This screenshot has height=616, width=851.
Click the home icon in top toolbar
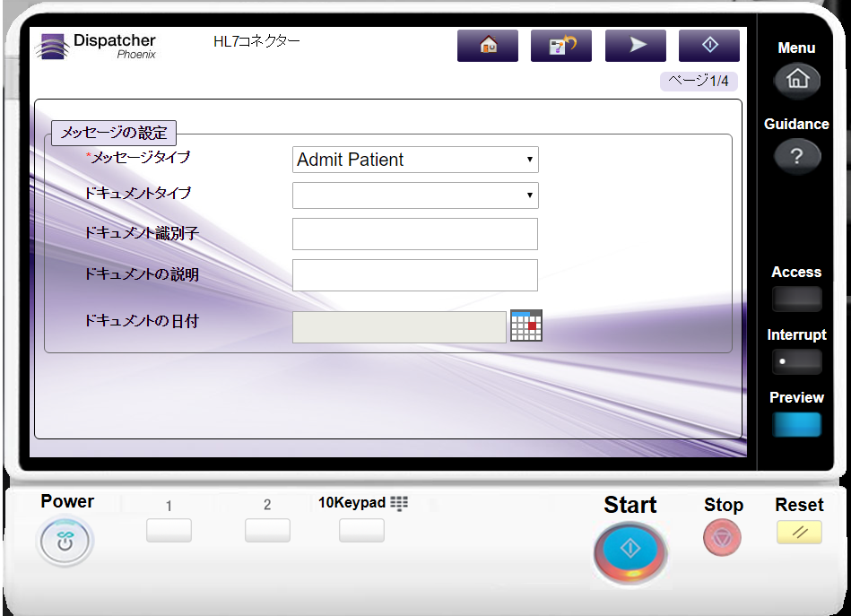tap(488, 46)
